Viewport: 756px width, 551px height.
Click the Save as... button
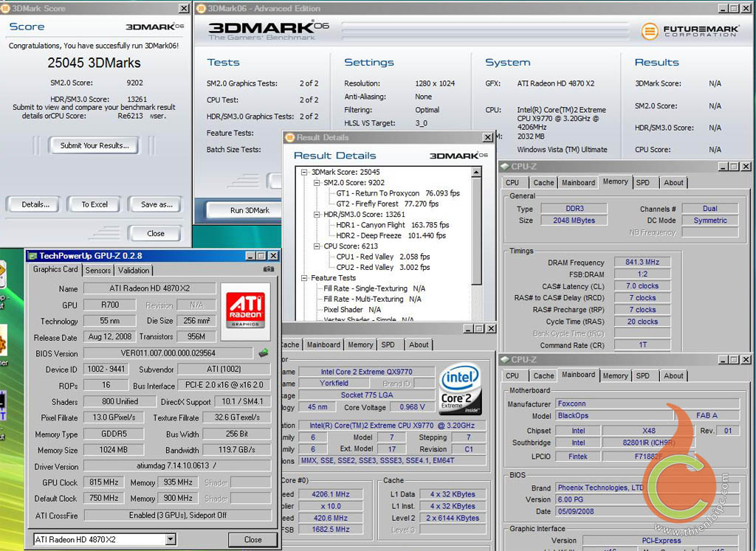click(157, 204)
